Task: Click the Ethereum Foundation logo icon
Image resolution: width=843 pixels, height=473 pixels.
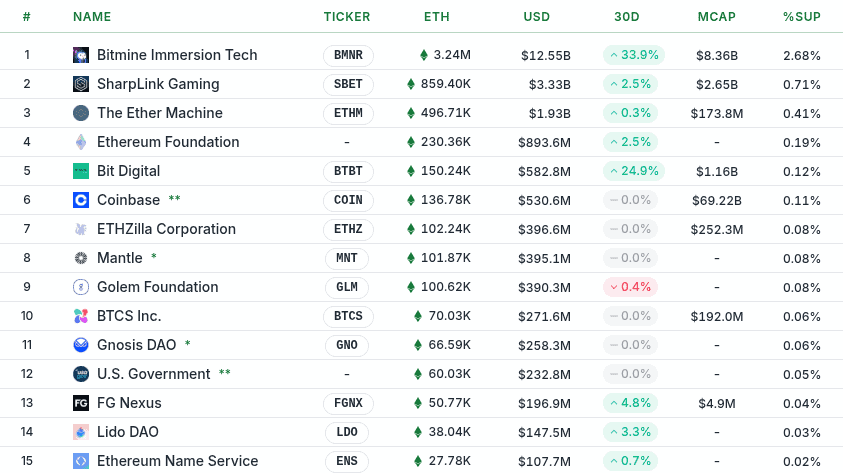Action: 81,142
